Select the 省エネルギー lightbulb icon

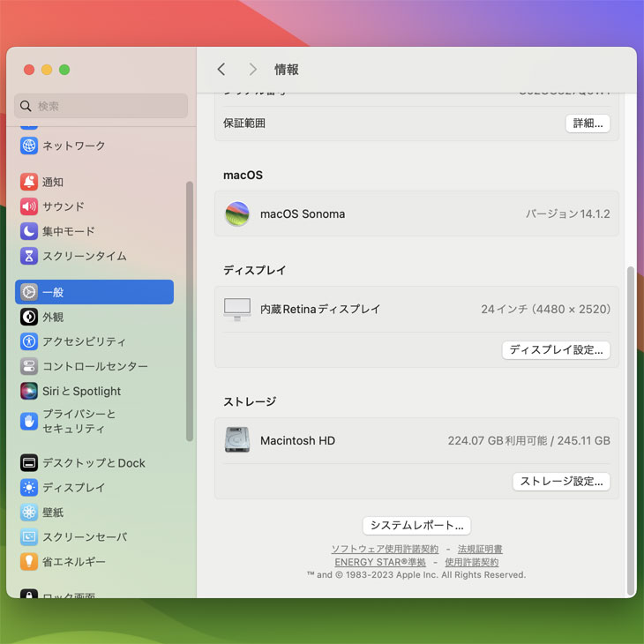pyautogui.click(x=29, y=561)
